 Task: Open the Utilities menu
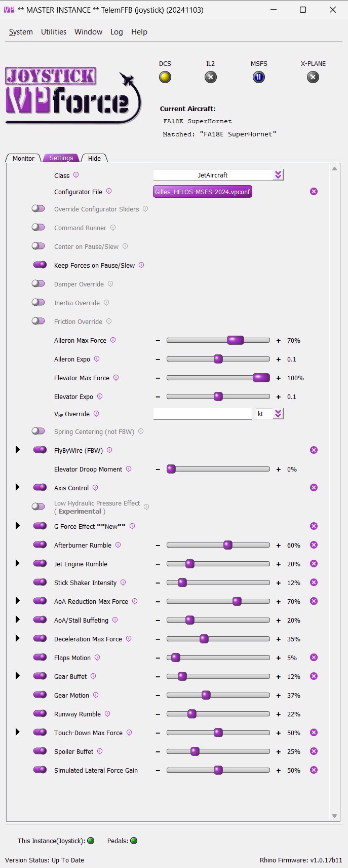tap(54, 31)
